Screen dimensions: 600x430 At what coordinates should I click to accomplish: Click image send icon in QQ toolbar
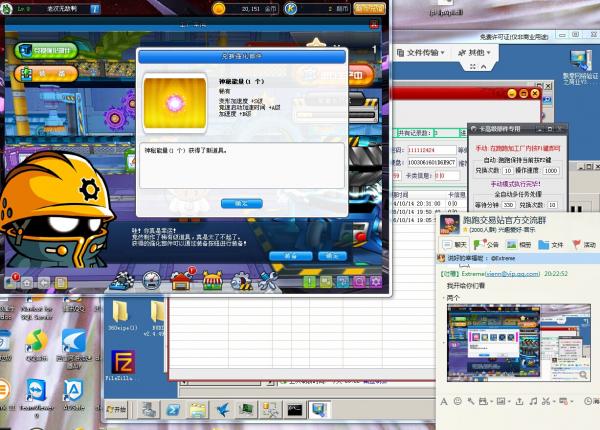[502, 401]
